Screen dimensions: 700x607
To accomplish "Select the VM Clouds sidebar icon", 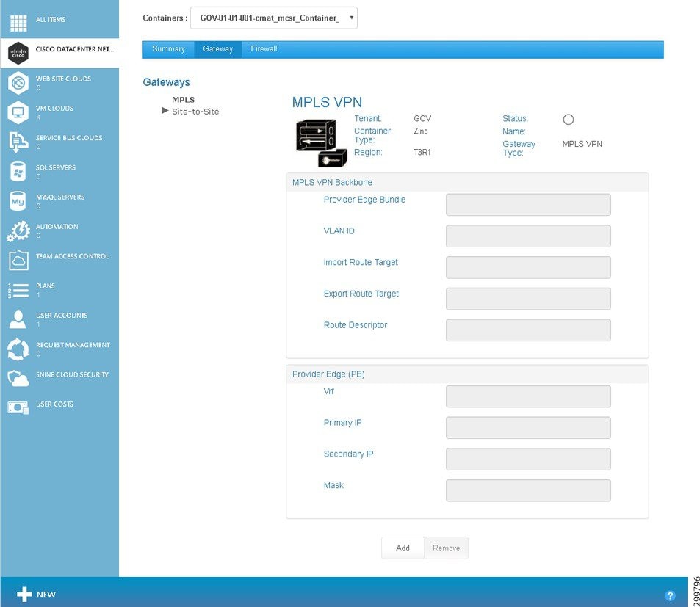I will pyautogui.click(x=18, y=112).
